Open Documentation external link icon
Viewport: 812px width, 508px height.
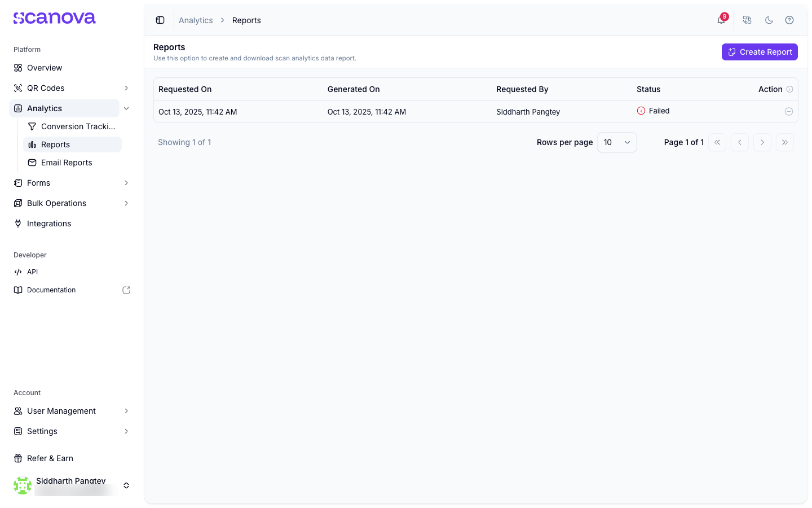(126, 290)
